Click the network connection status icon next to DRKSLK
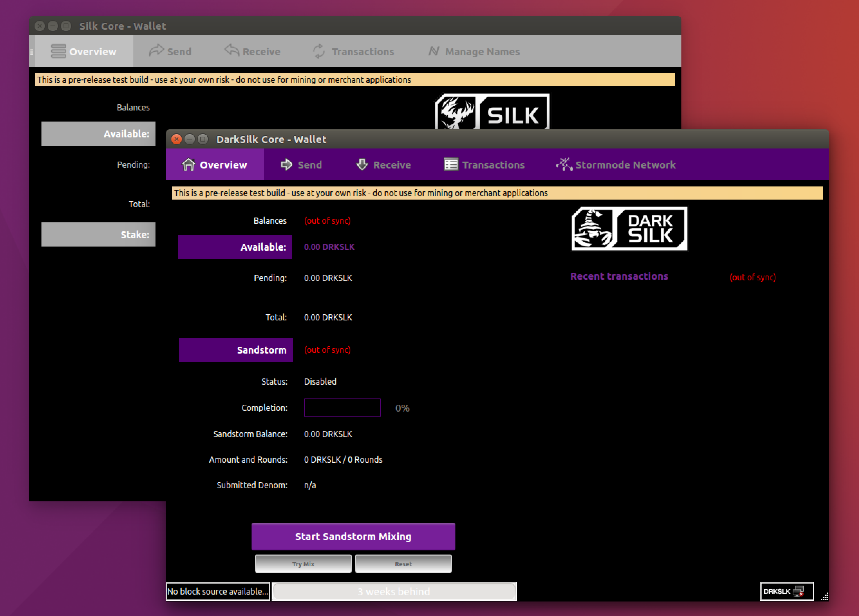 799,591
